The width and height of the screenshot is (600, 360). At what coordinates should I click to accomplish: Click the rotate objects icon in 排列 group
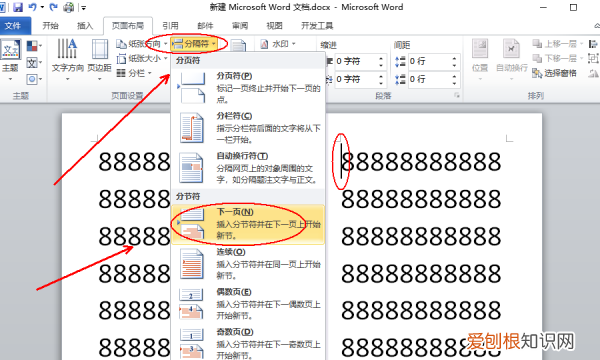594,73
